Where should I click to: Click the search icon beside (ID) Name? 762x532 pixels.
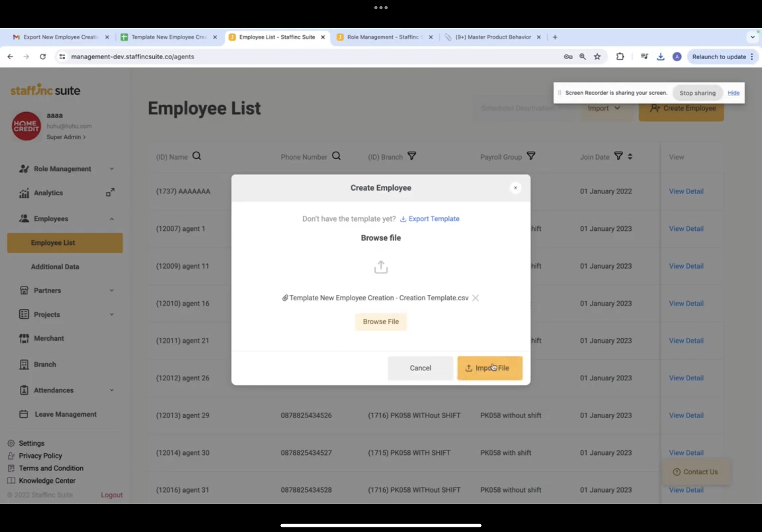coord(197,156)
